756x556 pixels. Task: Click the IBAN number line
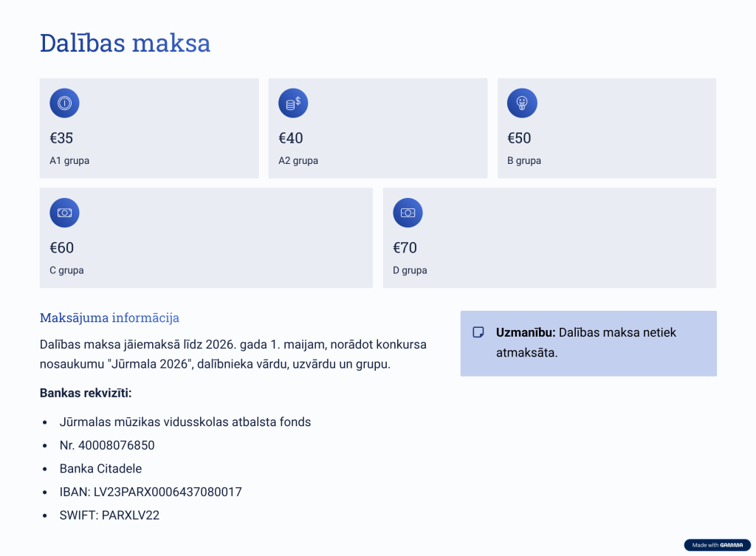[x=151, y=492]
